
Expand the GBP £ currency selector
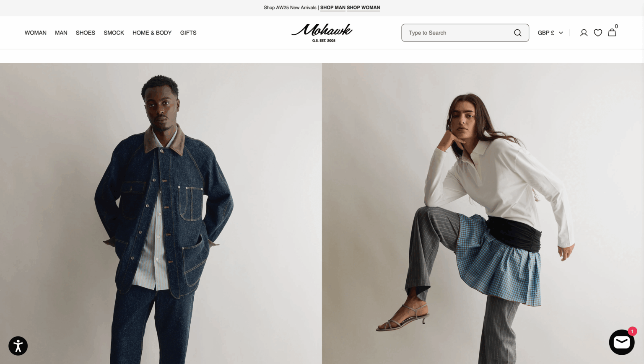[x=551, y=33]
